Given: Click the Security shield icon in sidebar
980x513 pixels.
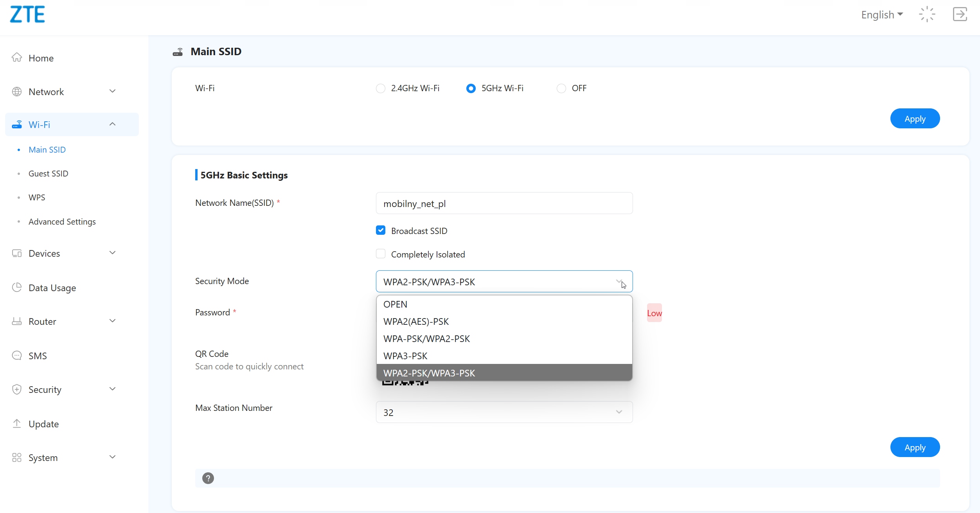Looking at the screenshot, I should pos(17,389).
